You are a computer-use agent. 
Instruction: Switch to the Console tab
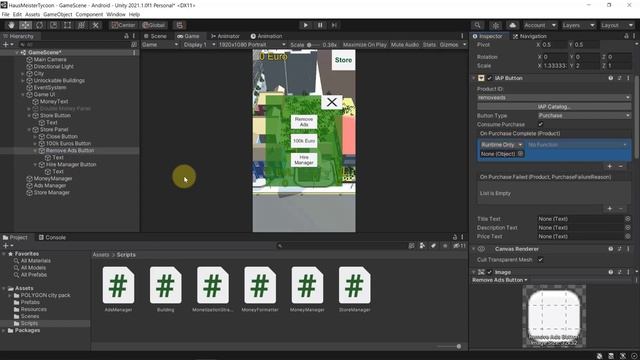52,237
